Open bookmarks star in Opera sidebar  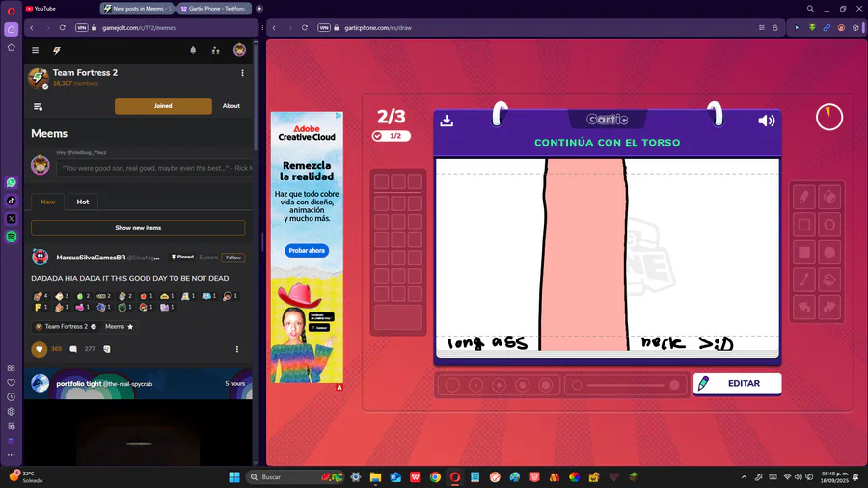tap(11, 47)
